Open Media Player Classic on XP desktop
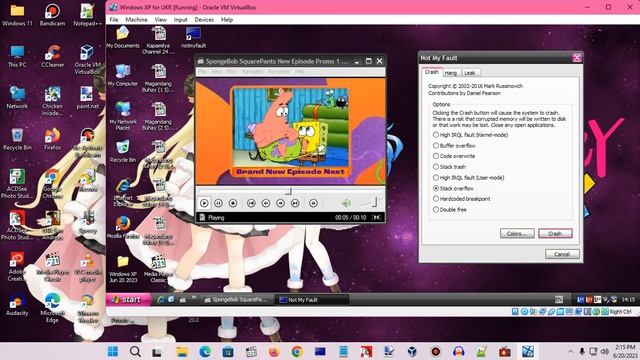The image size is (640, 360). click(x=158, y=269)
